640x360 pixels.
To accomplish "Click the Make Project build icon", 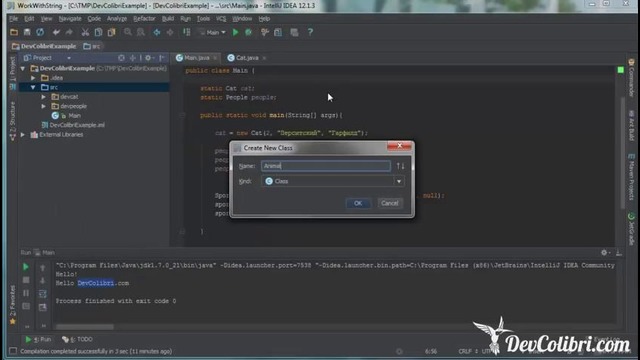I will click(x=187, y=32).
